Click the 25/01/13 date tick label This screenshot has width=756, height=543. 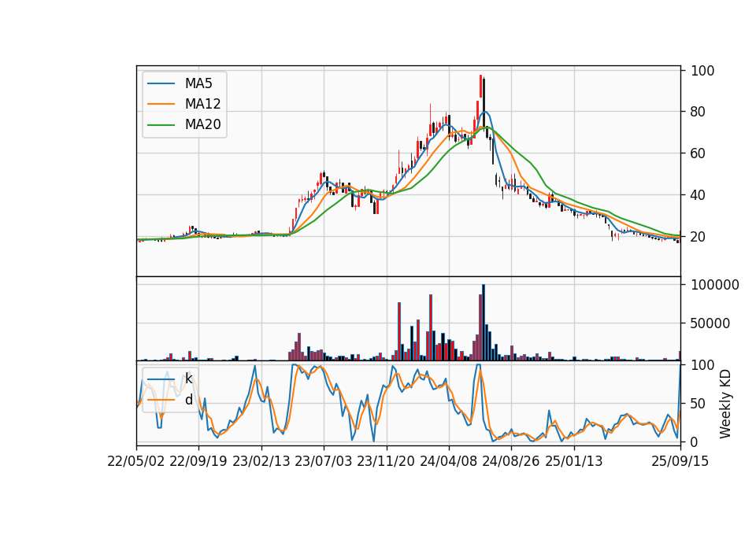coord(574,461)
